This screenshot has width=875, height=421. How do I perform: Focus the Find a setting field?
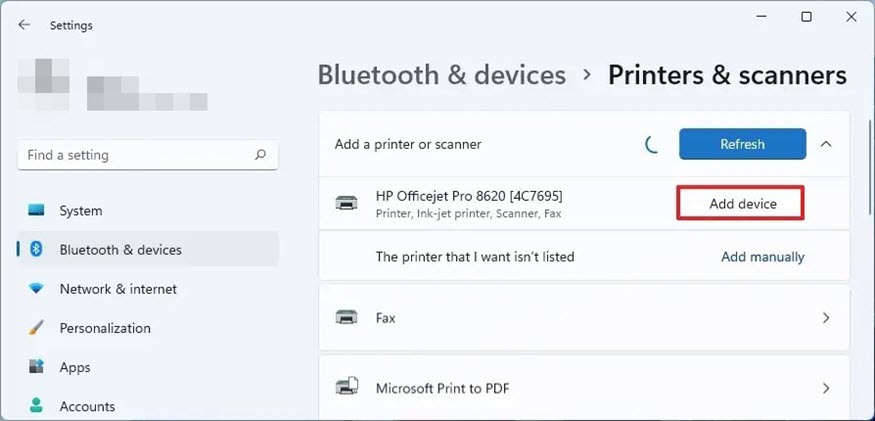tap(135, 155)
